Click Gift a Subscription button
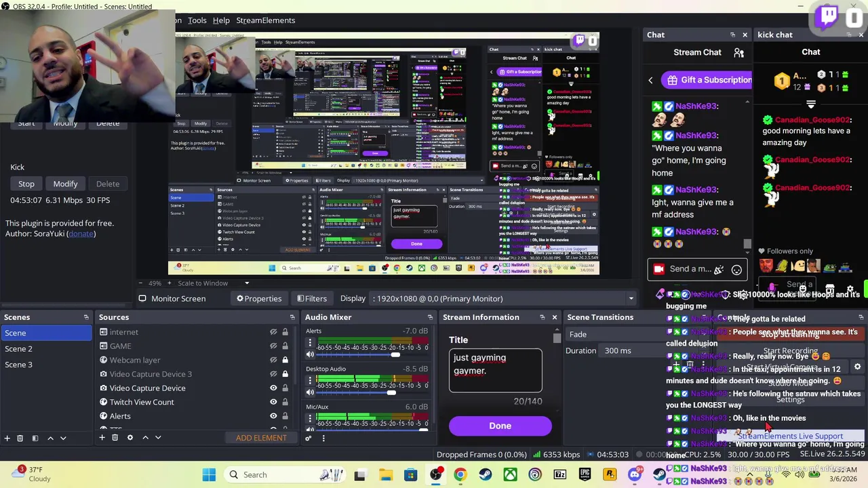The height and width of the screenshot is (488, 868). pyautogui.click(x=707, y=80)
